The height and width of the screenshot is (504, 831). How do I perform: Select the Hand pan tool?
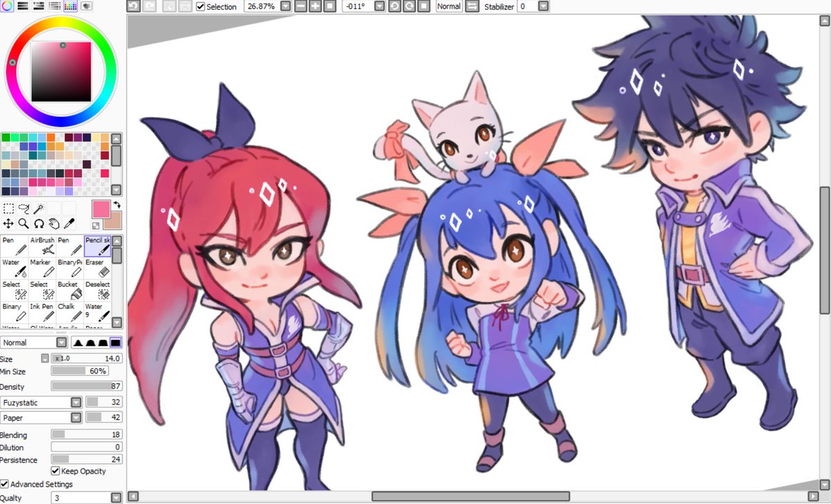(54, 223)
